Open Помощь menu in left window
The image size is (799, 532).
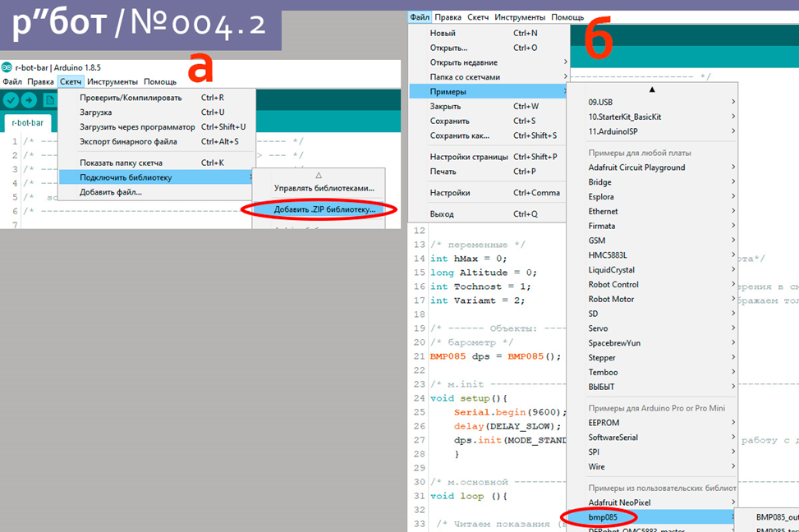(x=160, y=81)
